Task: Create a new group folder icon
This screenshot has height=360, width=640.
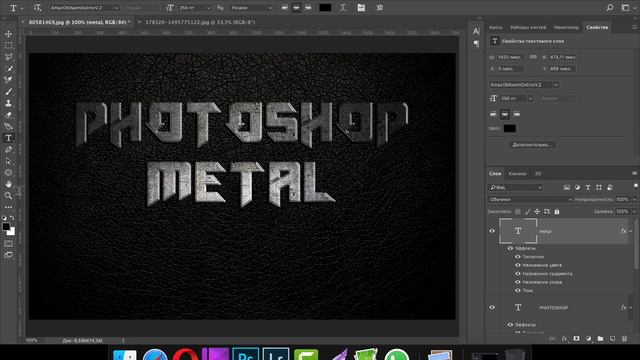Action: (x=600, y=339)
